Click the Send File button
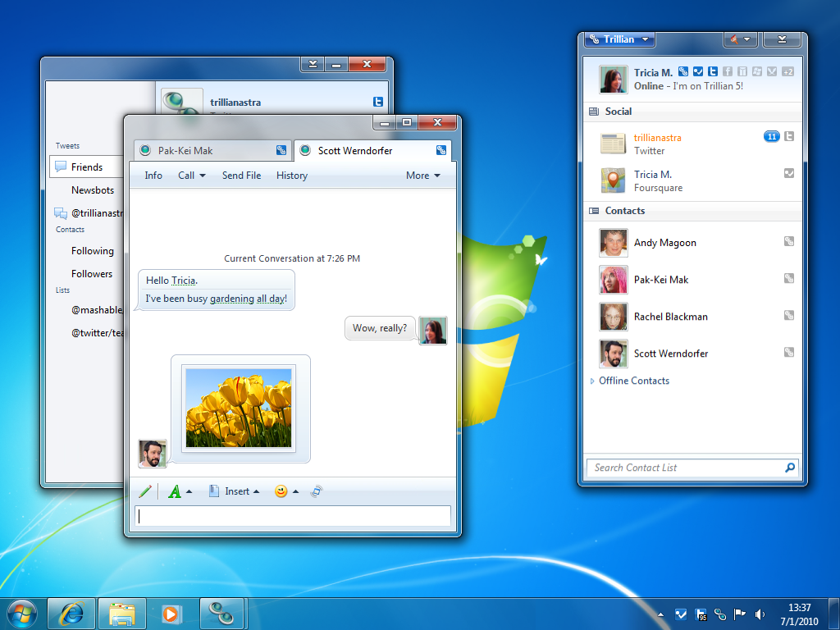840x630 pixels. pyautogui.click(x=241, y=175)
